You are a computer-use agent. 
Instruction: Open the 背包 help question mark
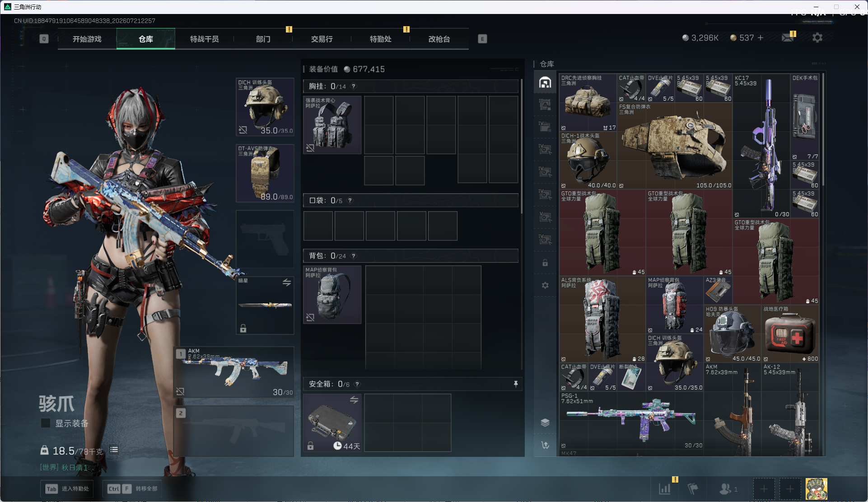click(x=354, y=256)
